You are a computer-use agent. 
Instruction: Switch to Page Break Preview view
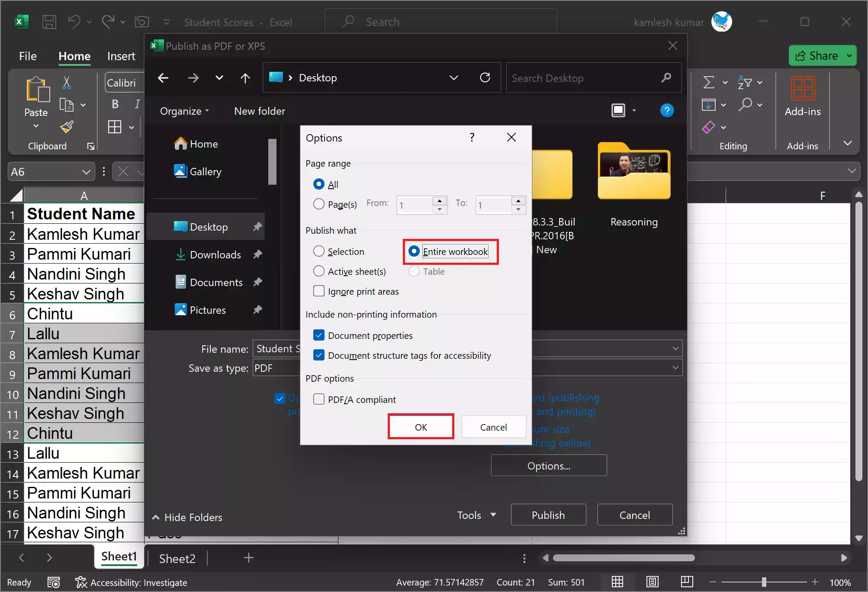[x=687, y=582]
